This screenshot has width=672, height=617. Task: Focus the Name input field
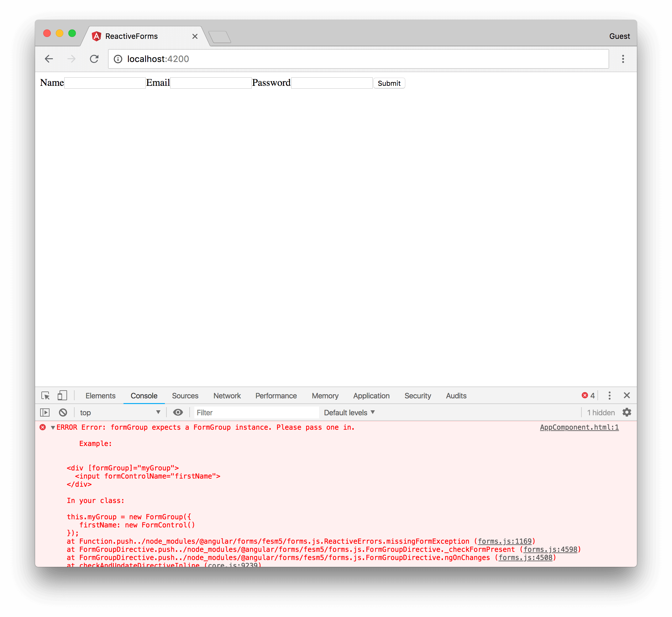click(105, 83)
